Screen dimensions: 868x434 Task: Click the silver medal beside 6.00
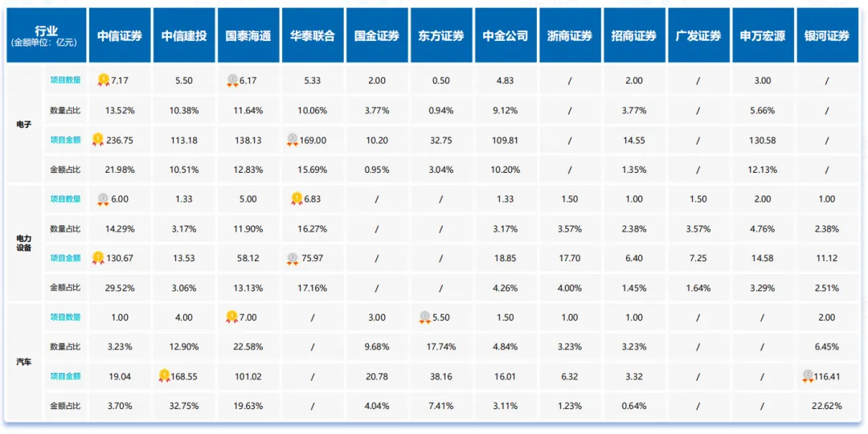[104, 199]
